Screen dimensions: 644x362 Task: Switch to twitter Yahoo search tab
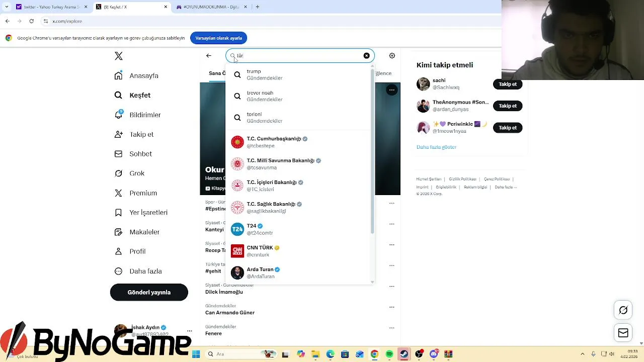(x=51, y=7)
